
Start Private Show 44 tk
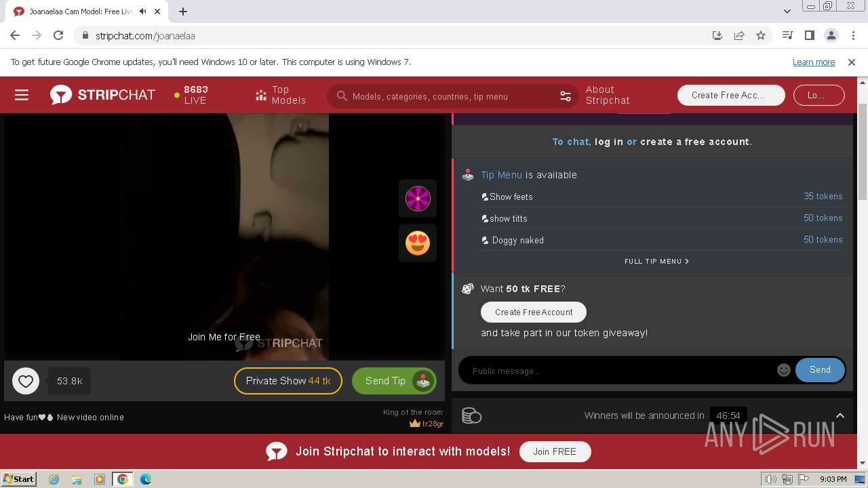tap(288, 381)
